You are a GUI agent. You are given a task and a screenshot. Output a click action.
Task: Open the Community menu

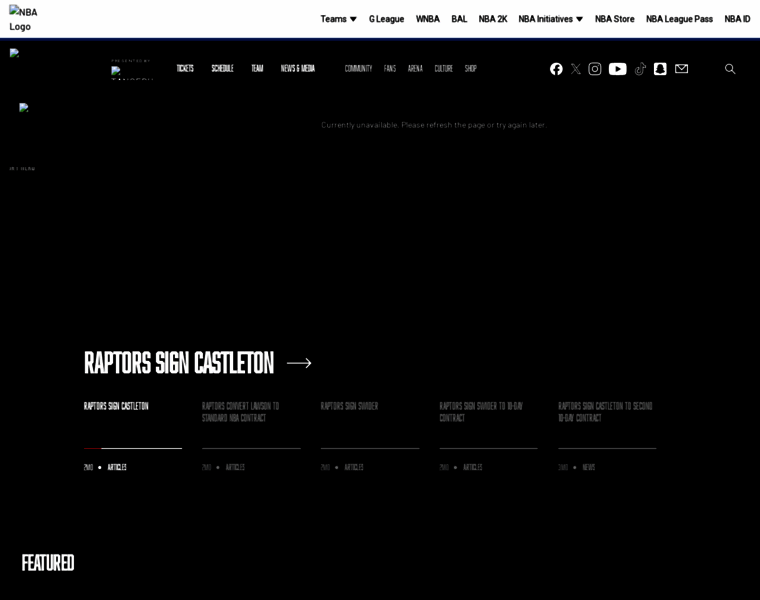point(358,68)
